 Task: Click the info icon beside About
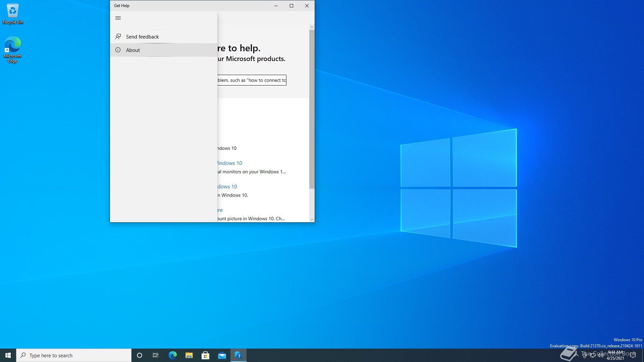click(118, 50)
